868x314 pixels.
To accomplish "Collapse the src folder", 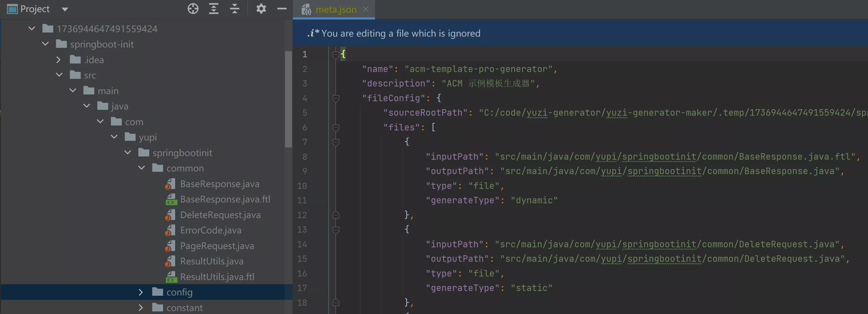I will point(59,75).
